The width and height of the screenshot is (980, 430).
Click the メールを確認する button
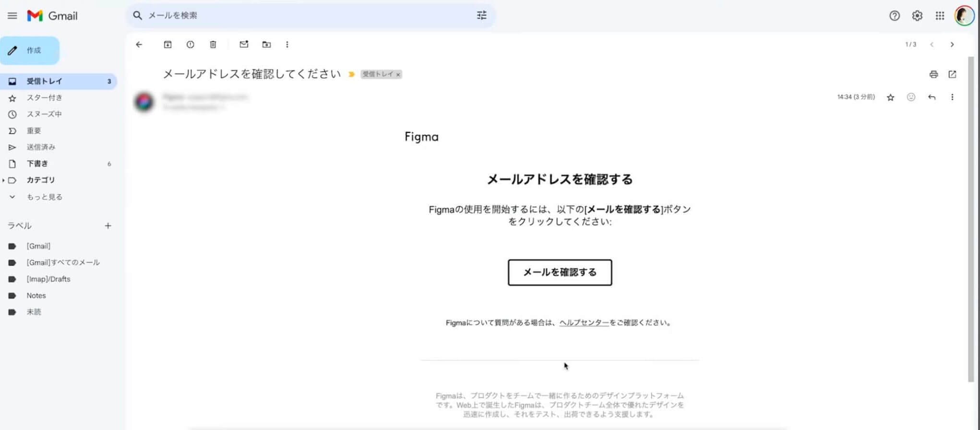[x=560, y=273]
